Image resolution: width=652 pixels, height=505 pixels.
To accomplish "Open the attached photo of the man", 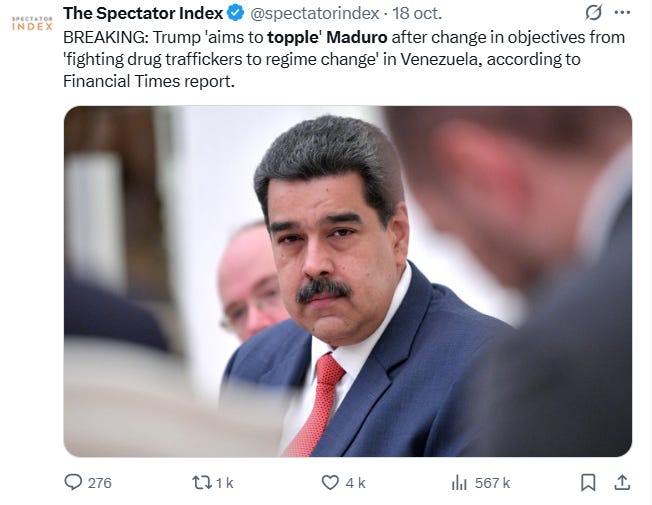I will click(348, 281).
